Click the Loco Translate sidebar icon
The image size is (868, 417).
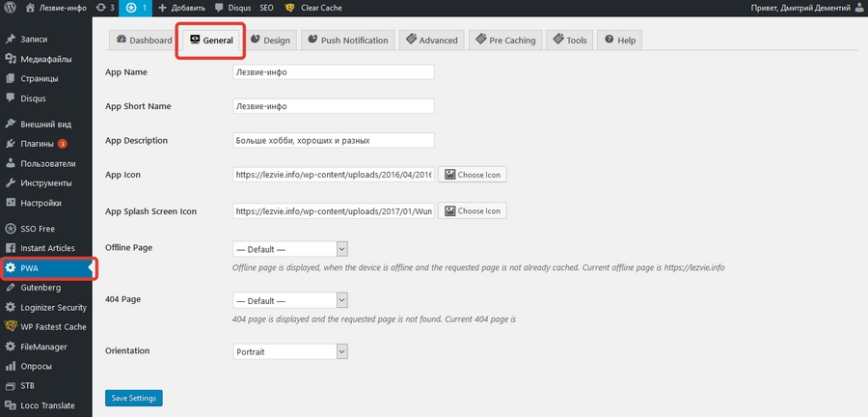pos(10,405)
